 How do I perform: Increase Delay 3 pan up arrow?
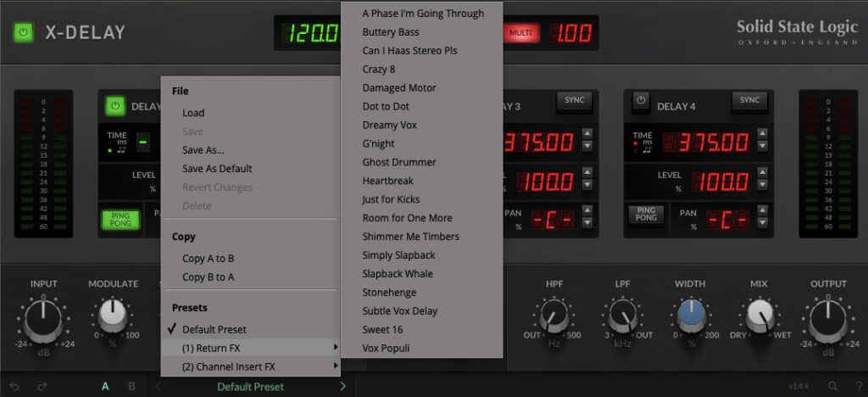(x=587, y=210)
